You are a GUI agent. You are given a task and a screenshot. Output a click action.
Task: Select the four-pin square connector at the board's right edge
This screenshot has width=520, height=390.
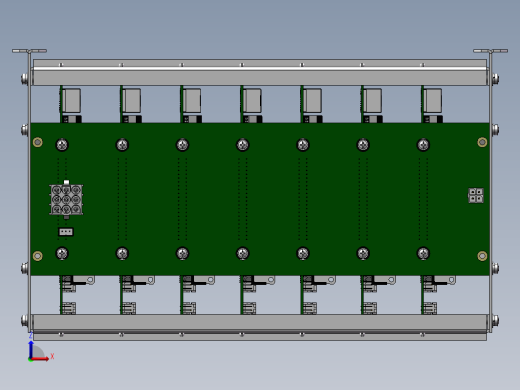[476, 195]
